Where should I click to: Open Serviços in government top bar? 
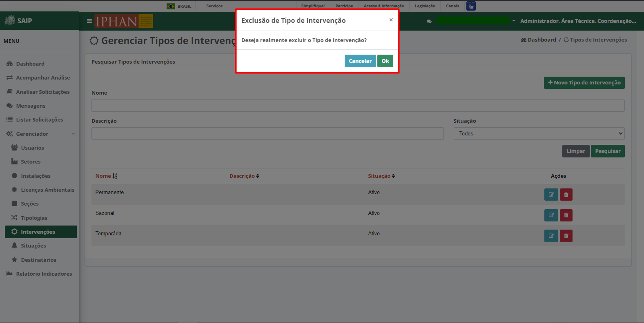click(214, 6)
